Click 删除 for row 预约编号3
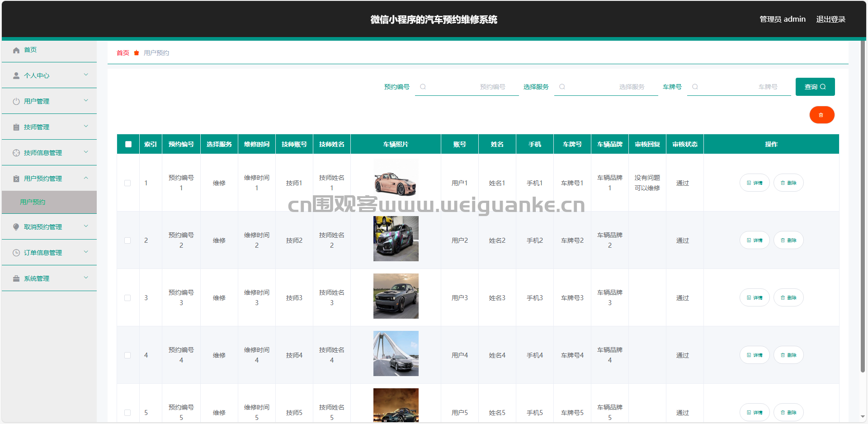The image size is (868, 424). pyautogui.click(x=788, y=298)
